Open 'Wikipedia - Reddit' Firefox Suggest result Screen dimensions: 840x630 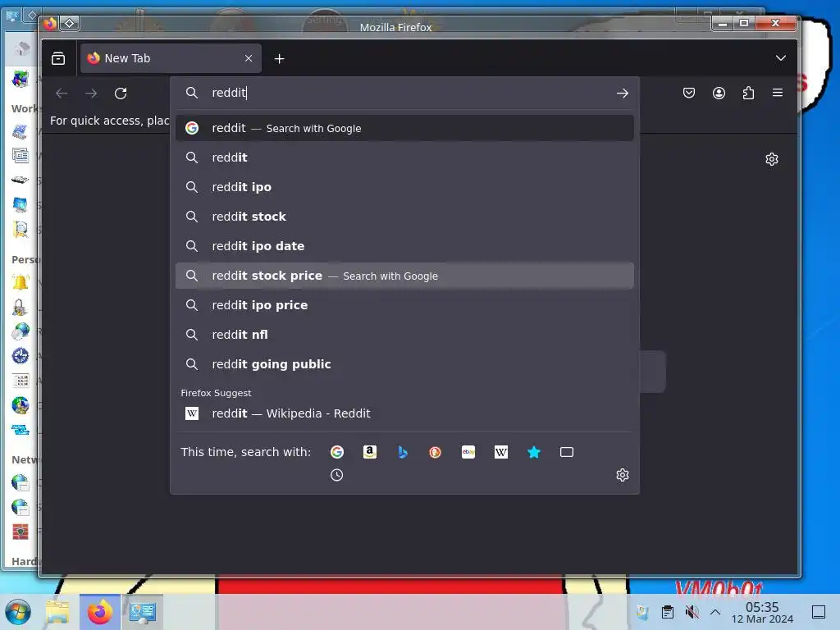coord(404,413)
